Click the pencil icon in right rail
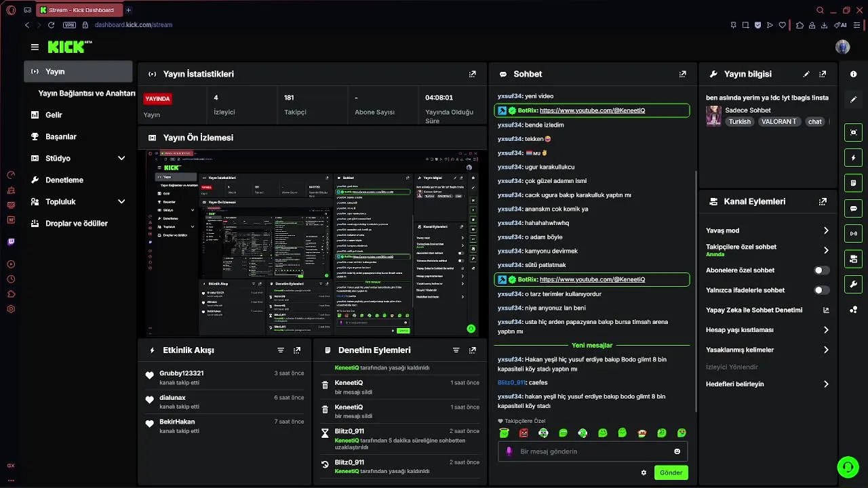 tap(853, 100)
